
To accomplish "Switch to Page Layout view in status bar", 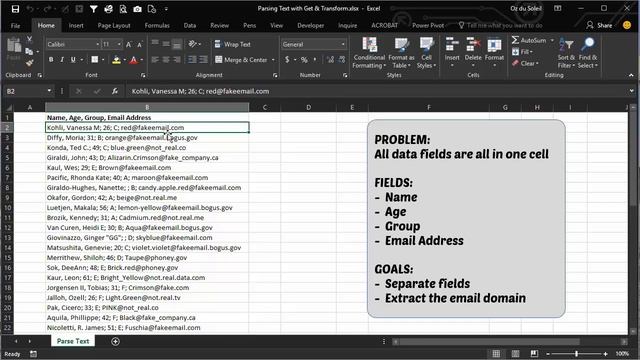I will [x=515, y=353].
